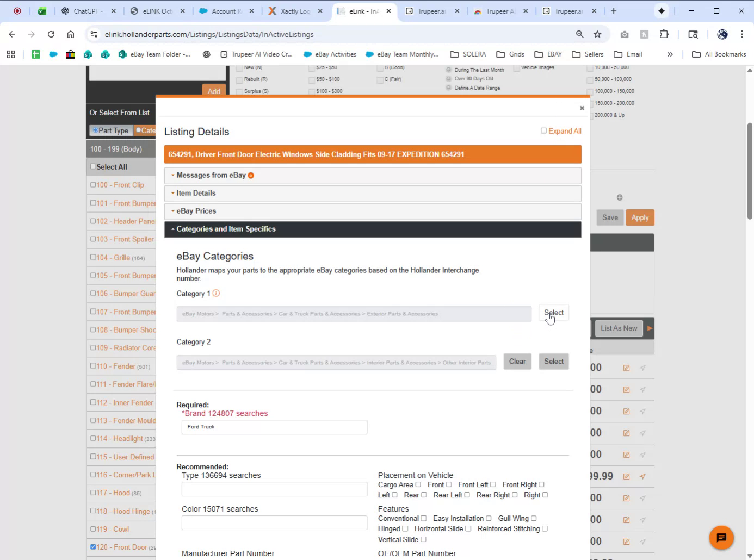Image resolution: width=754 pixels, height=560 pixels.
Task: Open Chrome three-dot menu
Action: [x=742, y=34]
